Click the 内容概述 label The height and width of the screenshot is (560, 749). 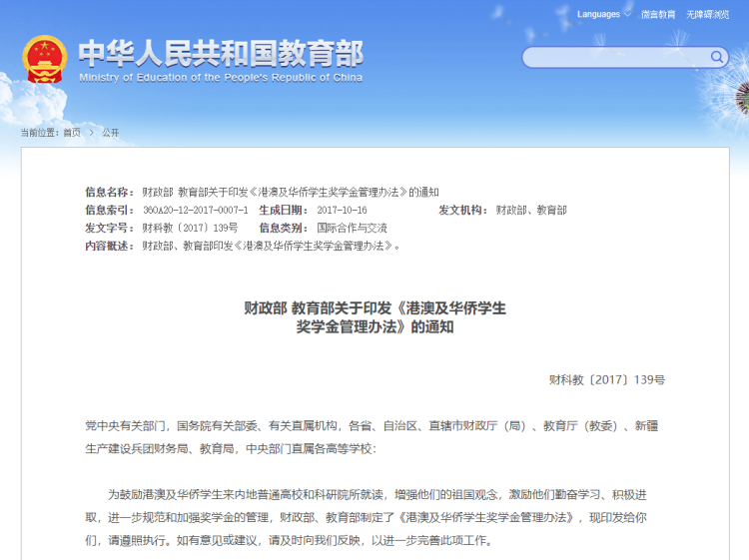coord(110,246)
